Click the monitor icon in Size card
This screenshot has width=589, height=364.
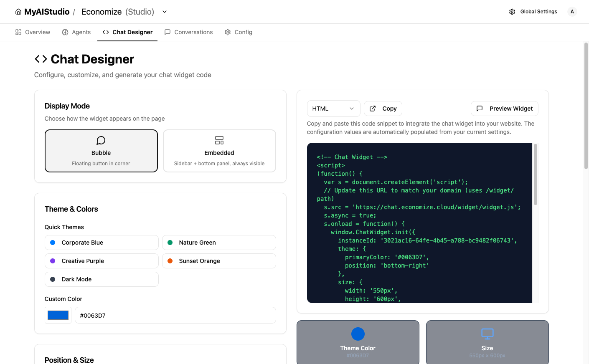point(487,334)
